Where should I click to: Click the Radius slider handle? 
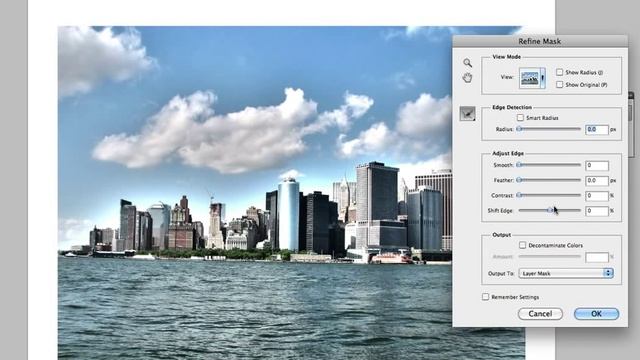click(x=519, y=129)
